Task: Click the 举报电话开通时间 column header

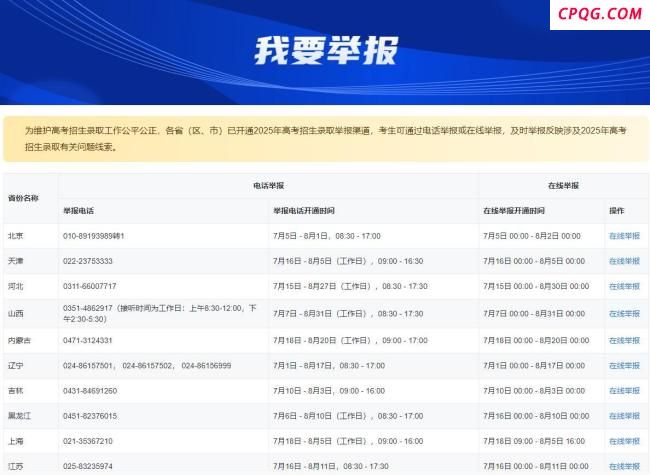Action: tap(304, 211)
